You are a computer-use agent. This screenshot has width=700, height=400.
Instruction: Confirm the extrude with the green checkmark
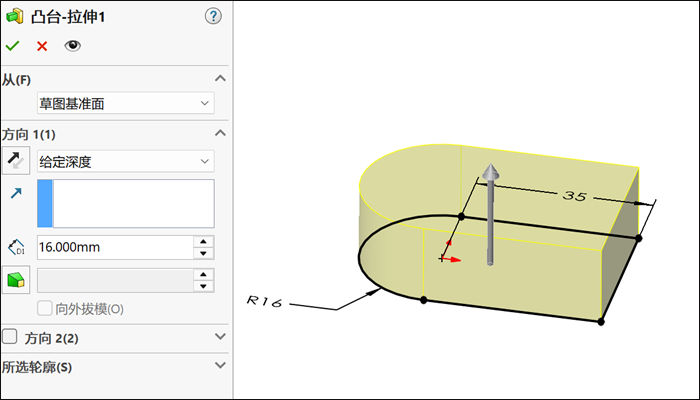[x=12, y=46]
